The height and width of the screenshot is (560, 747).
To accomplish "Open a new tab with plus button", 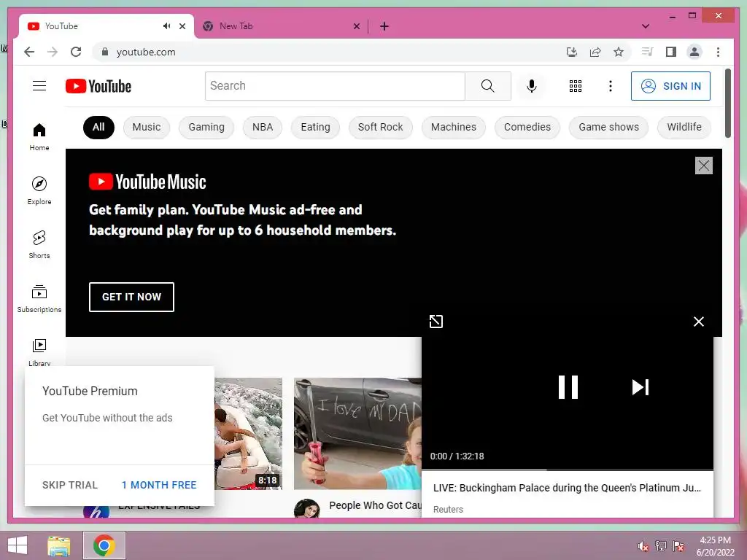I will point(384,26).
